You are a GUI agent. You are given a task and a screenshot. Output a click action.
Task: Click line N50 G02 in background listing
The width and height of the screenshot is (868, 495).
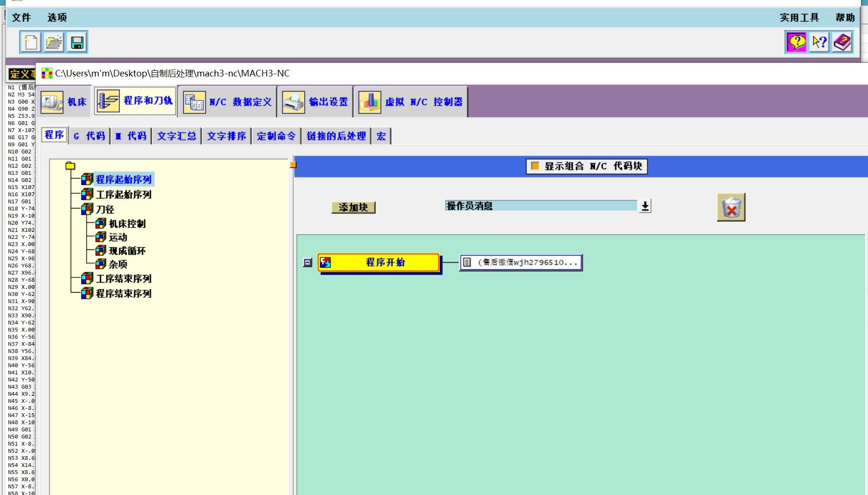pos(21,437)
